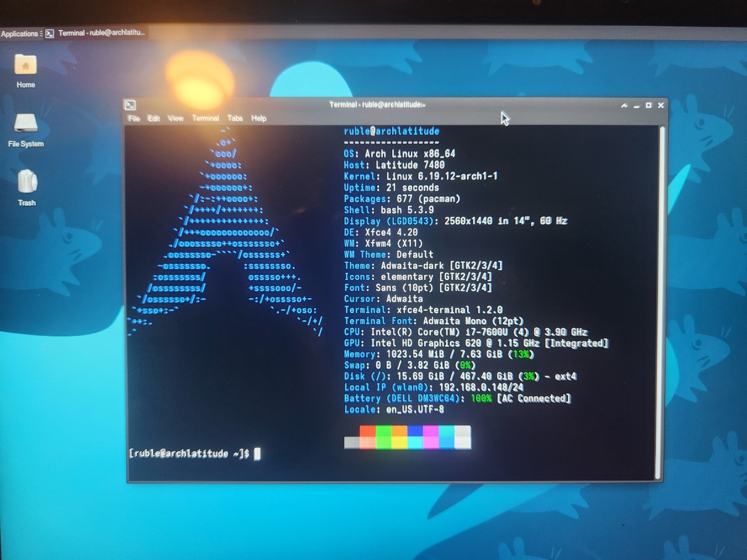Click the top-row red color block
747x560 pixels.
pyautogui.click(x=368, y=430)
